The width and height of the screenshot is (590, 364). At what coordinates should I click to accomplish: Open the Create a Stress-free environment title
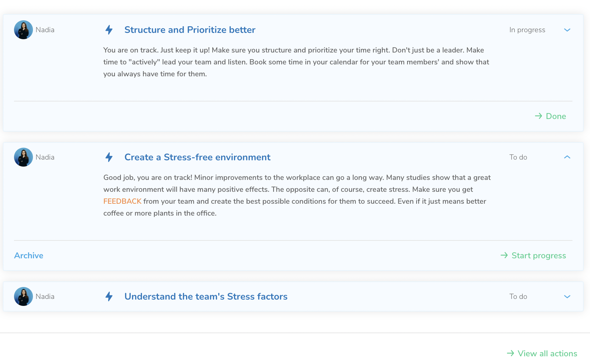pos(197,157)
